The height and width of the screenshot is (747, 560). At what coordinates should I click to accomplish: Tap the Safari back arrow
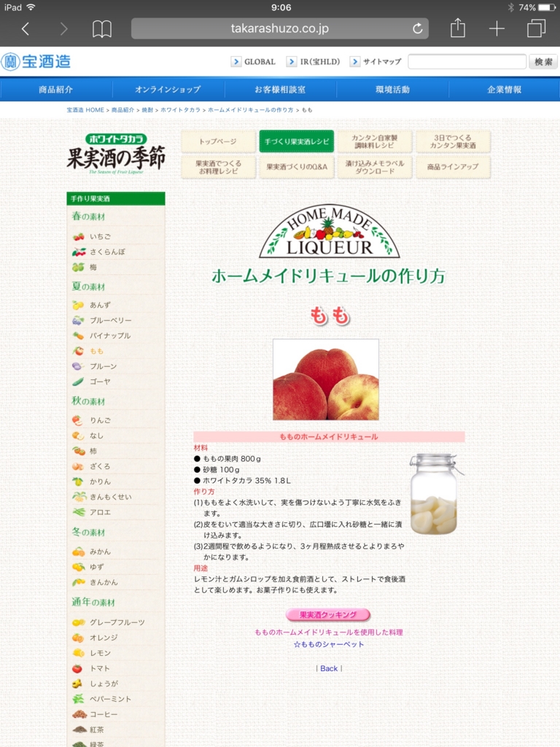pos(26,29)
